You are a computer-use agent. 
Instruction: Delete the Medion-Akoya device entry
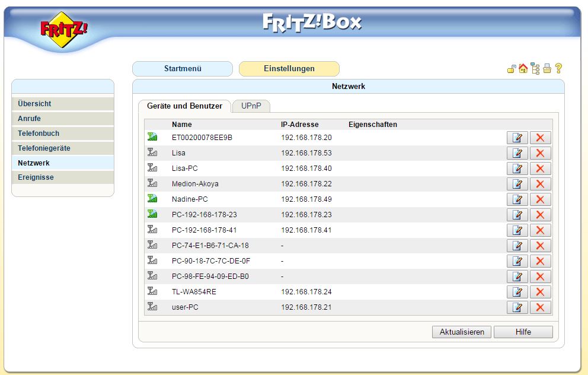(x=540, y=184)
